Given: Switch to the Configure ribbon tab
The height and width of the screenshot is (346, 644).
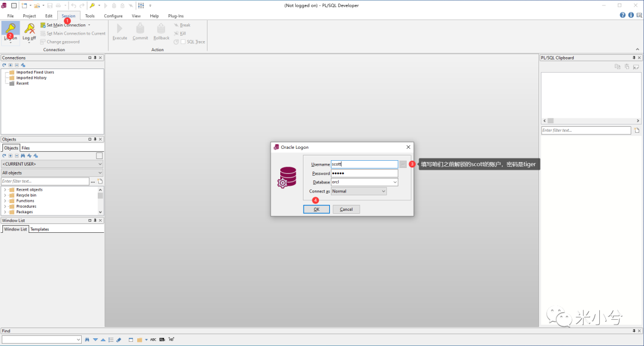Looking at the screenshot, I should click(x=113, y=16).
